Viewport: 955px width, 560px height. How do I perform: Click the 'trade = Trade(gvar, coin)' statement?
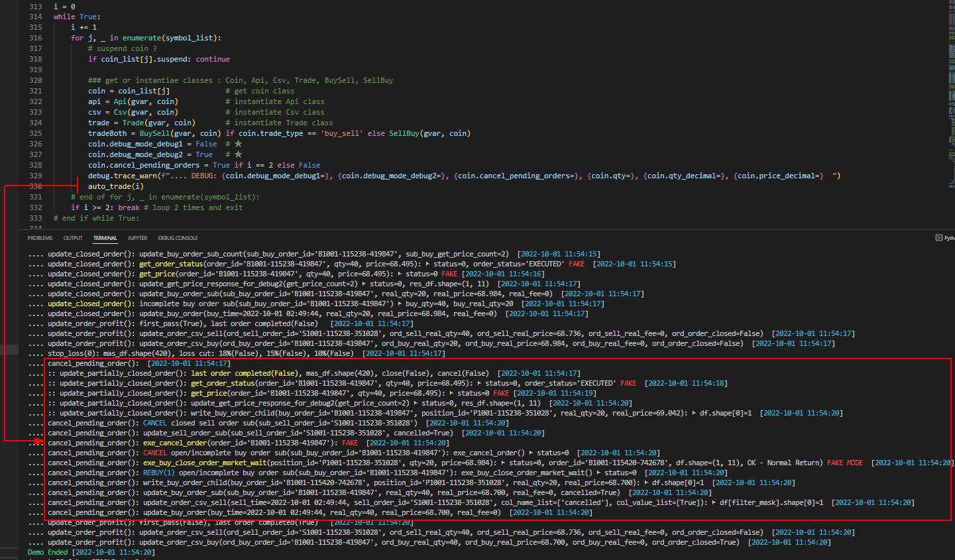click(x=141, y=123)
